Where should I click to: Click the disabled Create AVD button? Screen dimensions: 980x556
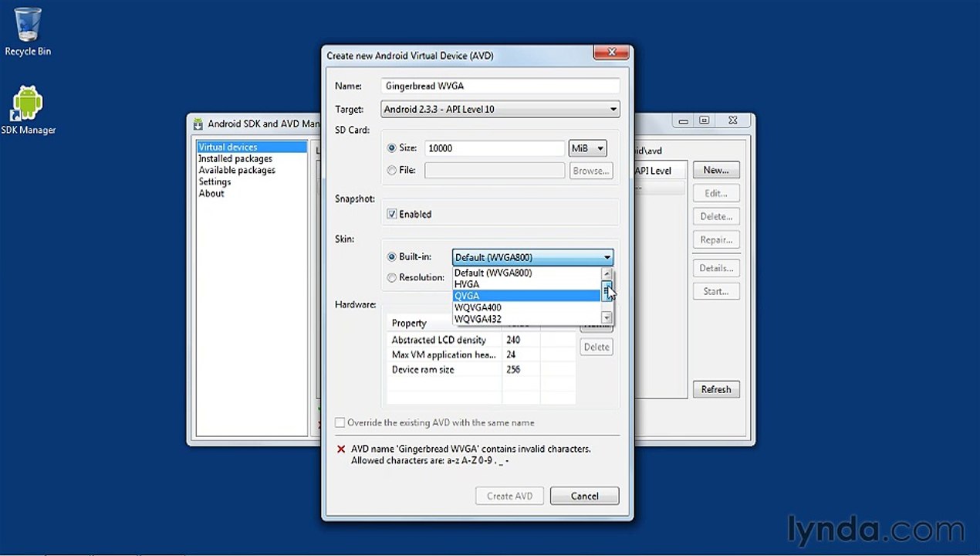509,496
